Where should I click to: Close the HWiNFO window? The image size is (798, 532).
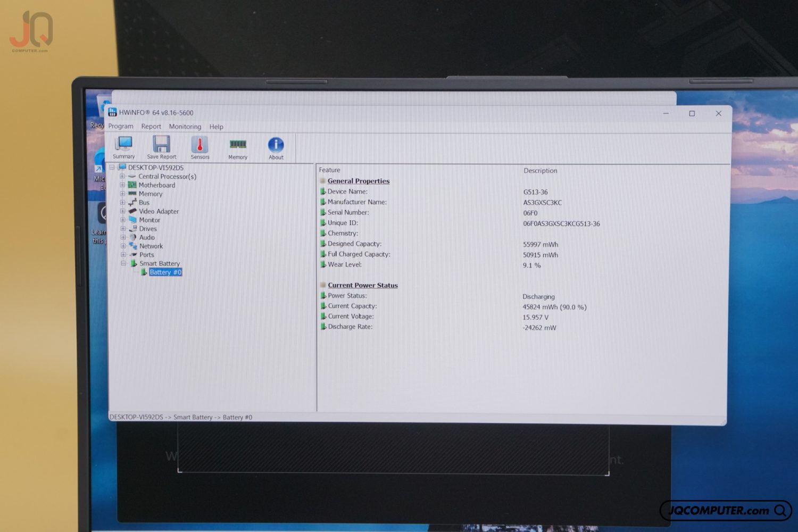(x=718, y=113)
